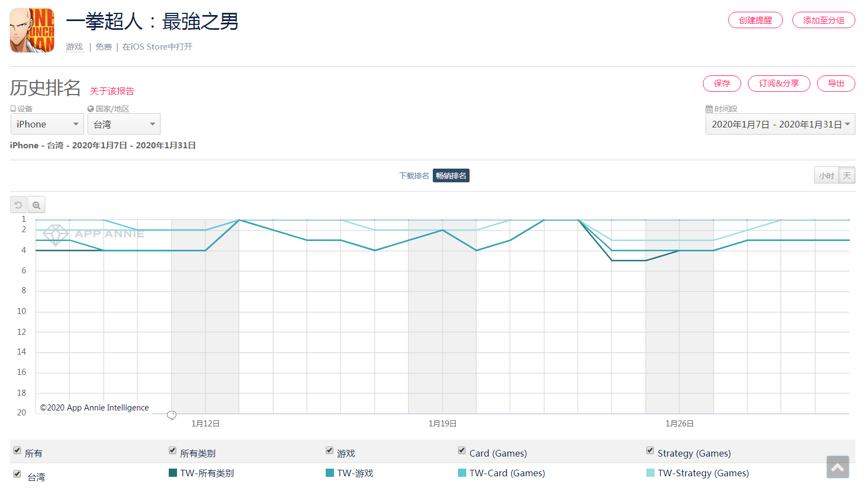Uncheck the 游戏 category checkbox
The image size is (864, 497).
coord(329,452)
